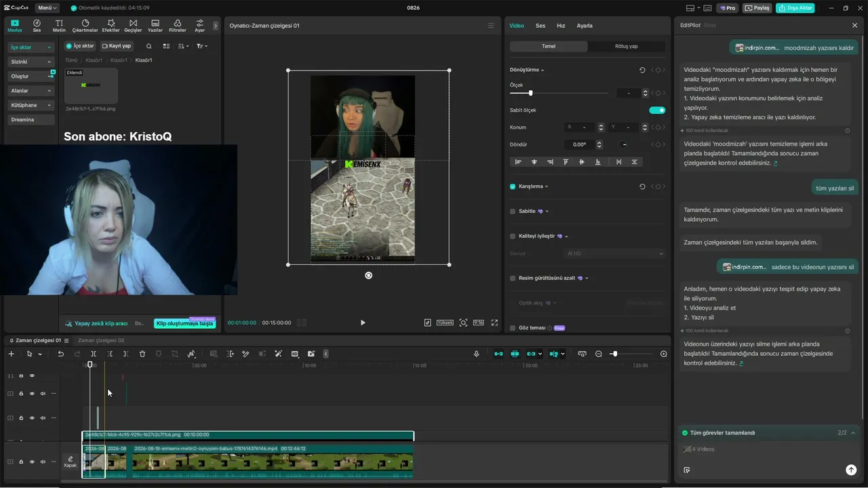Click the trim right edge tool
Image resolution: width=868 pixels, height=488 pixels.
click(x=126, y=354)
